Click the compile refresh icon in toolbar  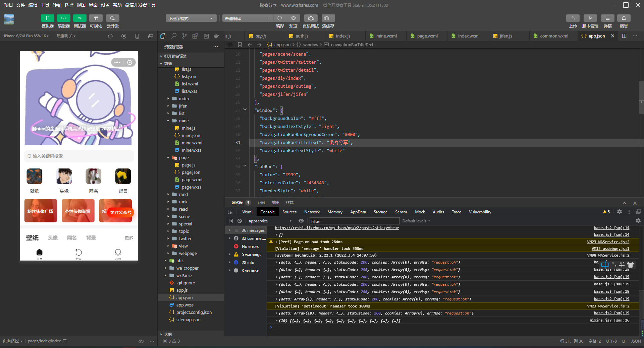tap(280, 18)
